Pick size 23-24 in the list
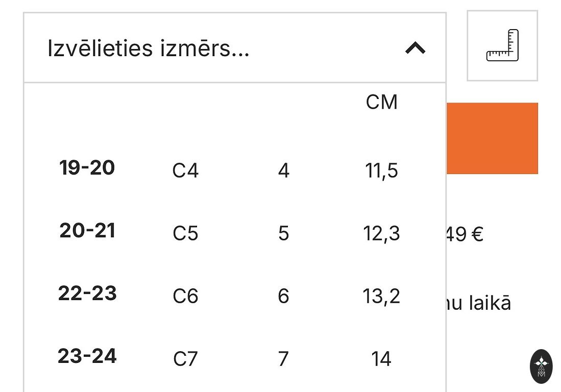Image resolution: width=561 pixels, height=392 pixels. tap(87, 356)
